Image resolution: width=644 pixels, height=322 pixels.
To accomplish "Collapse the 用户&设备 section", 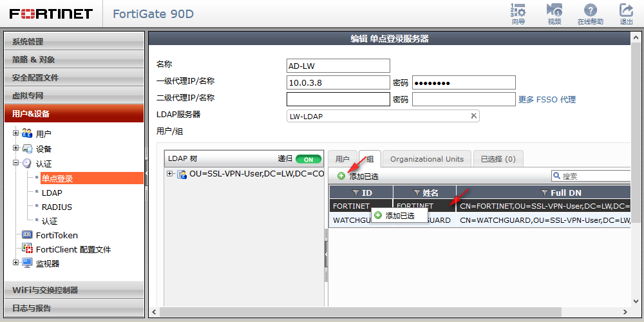I will coord(74,114).
